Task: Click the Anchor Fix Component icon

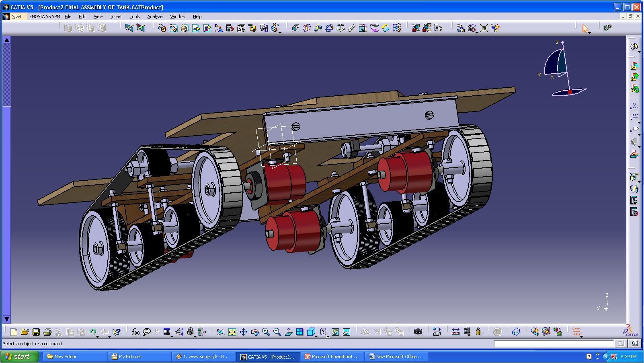Action: (x=340, y=28)
